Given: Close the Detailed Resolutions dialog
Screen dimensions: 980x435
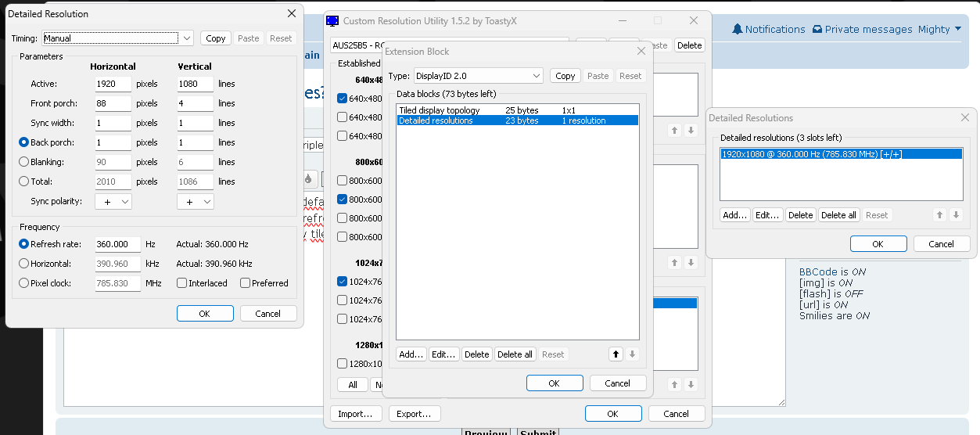Looking at the screenshot, I should point(964,117).
